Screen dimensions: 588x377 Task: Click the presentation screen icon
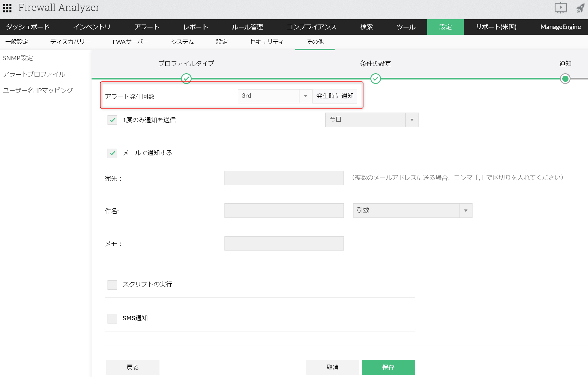[560, 8]
